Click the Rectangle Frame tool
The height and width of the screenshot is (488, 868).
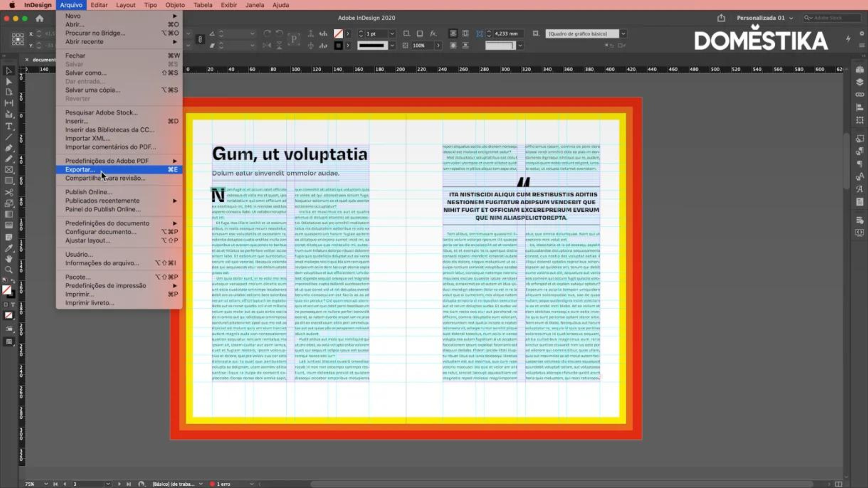(x=9, y=170)
